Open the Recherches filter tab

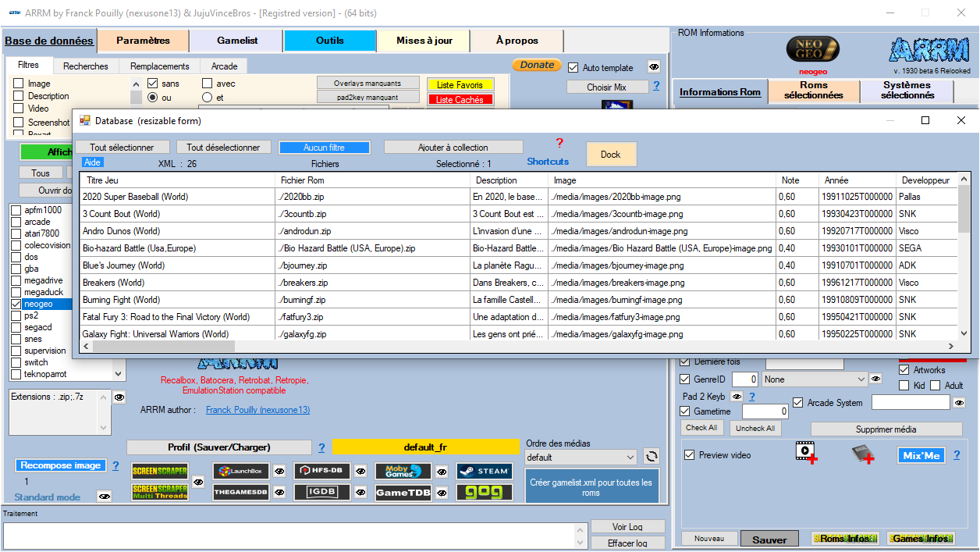[x=86, y=66]
